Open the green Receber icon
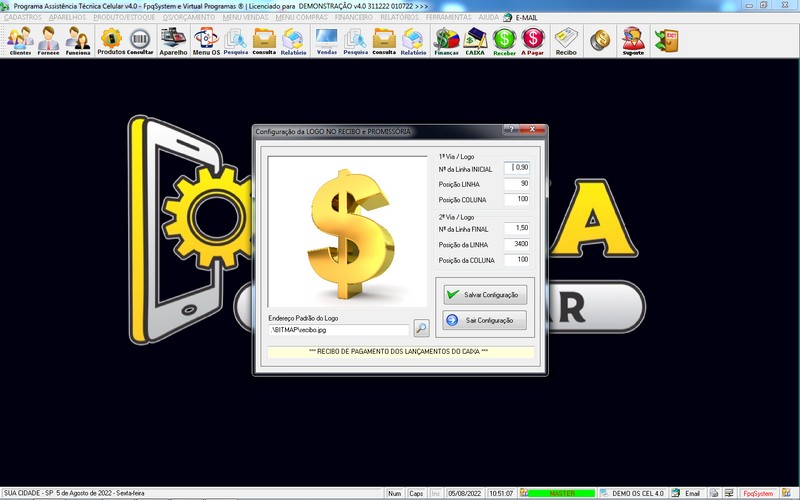The width and height of the screenshot is (800, 500). (x=504, y=41)
